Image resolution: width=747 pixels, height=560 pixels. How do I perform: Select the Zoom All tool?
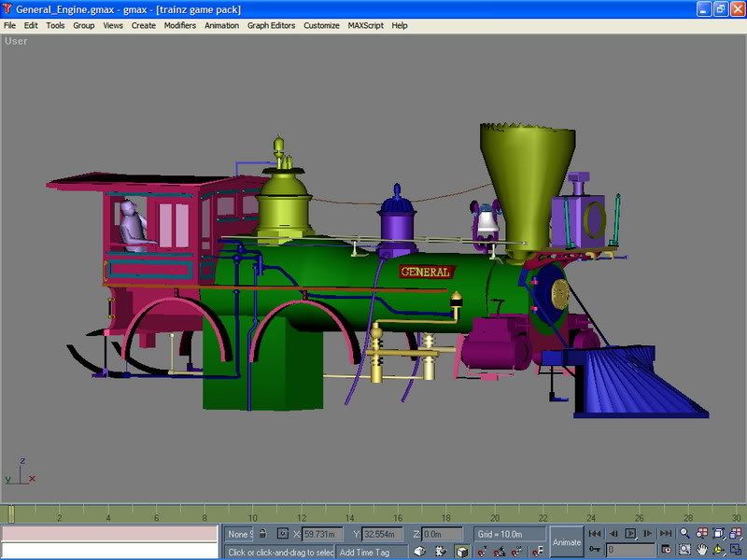point(702,533)
